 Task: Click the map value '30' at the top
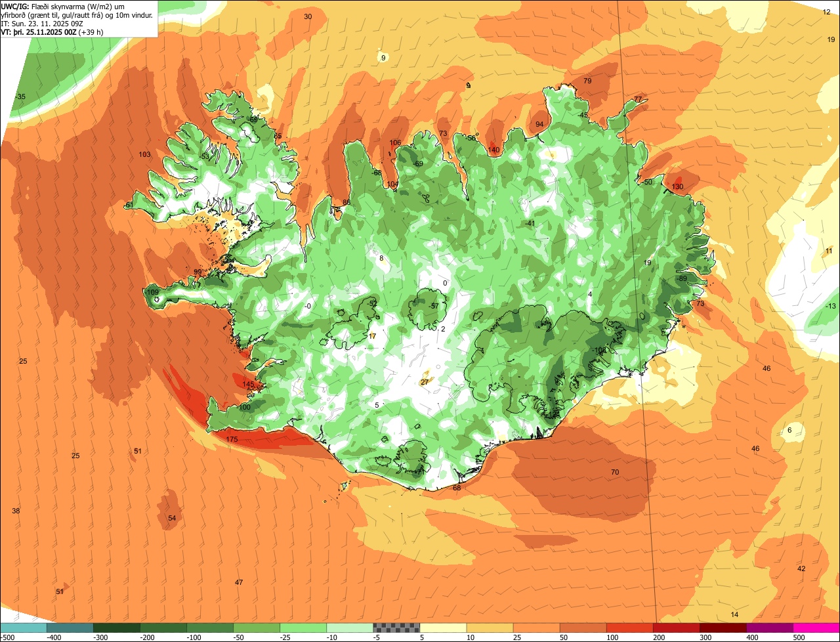coord(308,17)
